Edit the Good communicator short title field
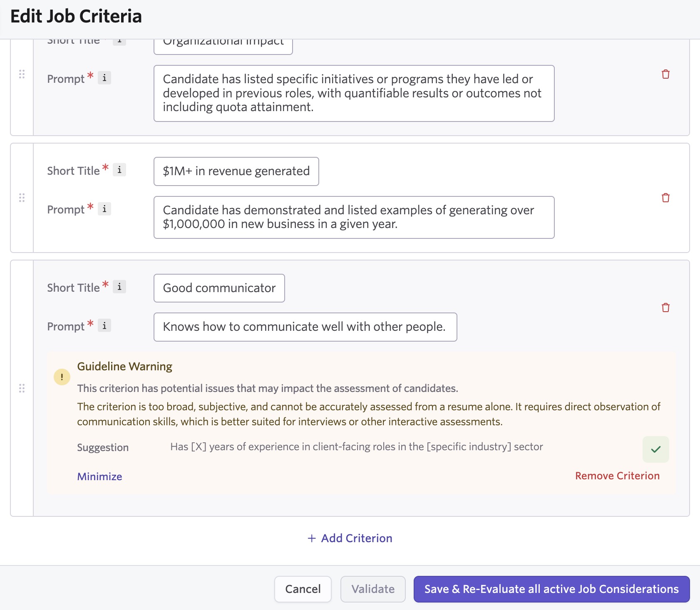The height and width of the screenshot is (610, 700). pyautogui.click(x=219, y=288)
